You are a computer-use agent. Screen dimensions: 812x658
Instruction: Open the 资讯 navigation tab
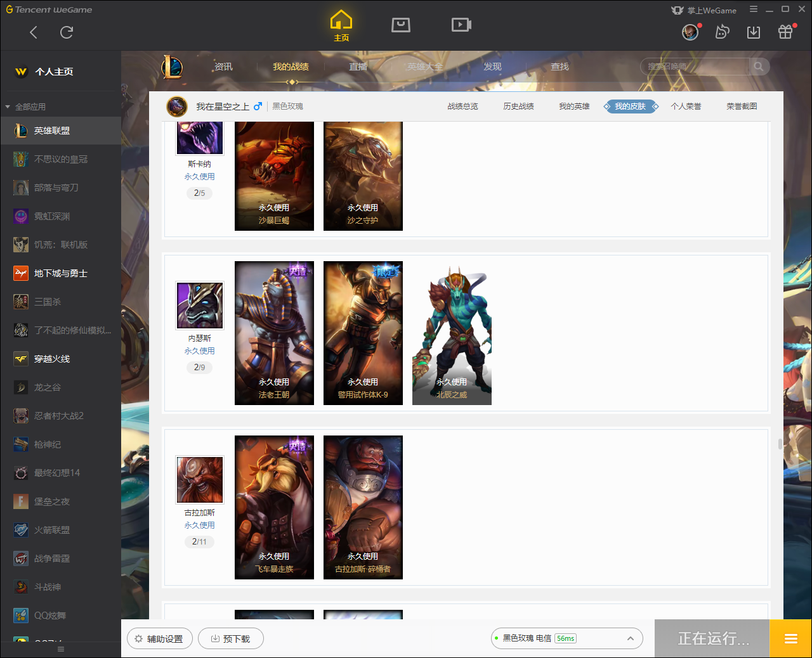223,67
